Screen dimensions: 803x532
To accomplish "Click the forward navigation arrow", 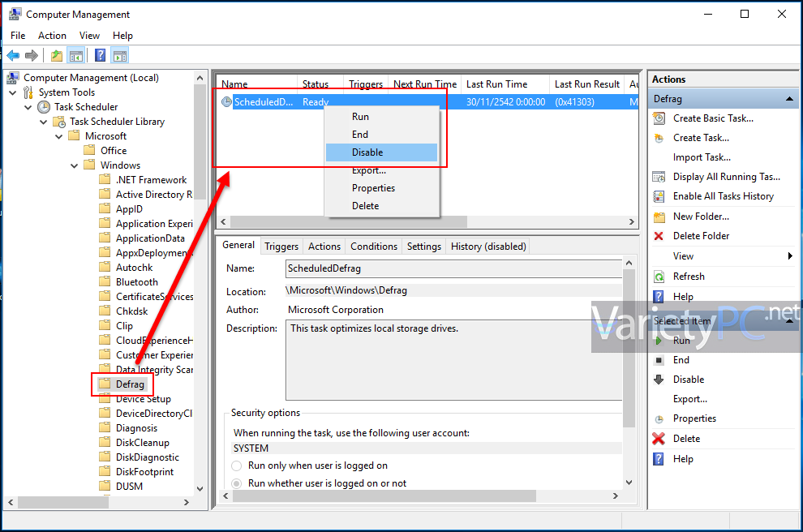I will pyautogui.click(x=31, y=54).
